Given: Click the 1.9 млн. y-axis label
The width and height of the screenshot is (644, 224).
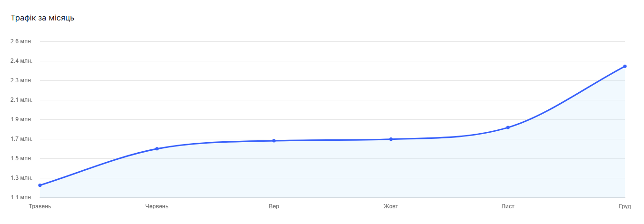Looking at the screenshot, I should coord(21,119).
